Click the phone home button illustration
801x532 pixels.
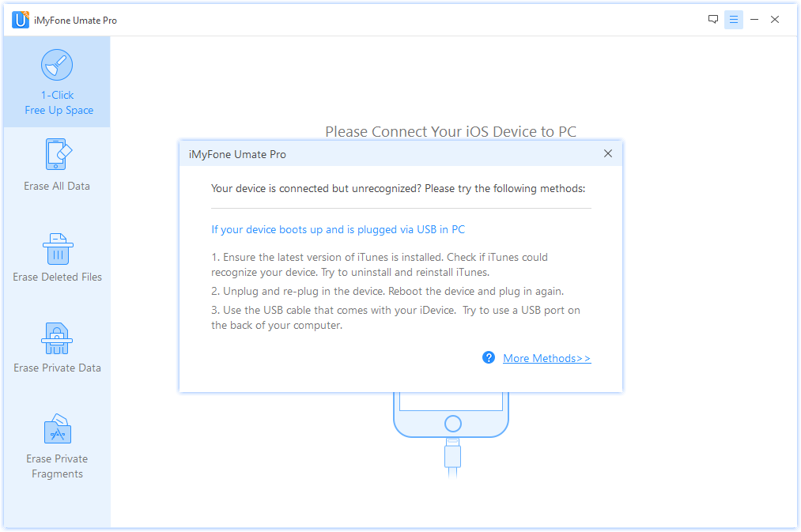(x=452, y=423)
